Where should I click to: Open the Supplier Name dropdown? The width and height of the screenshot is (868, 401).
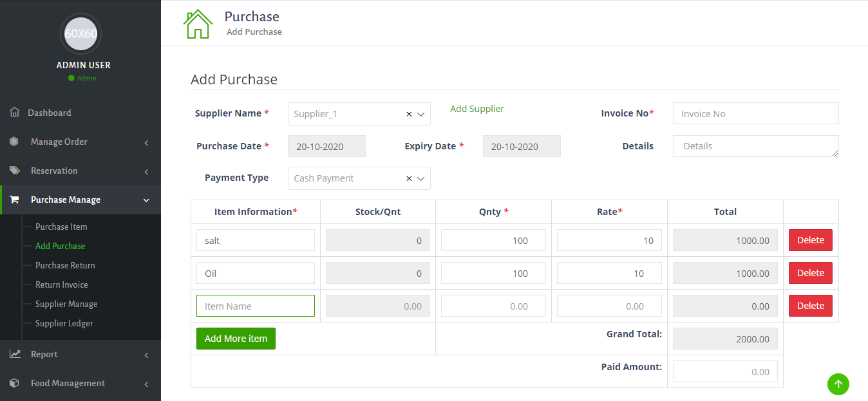click(x=421, y=114)
